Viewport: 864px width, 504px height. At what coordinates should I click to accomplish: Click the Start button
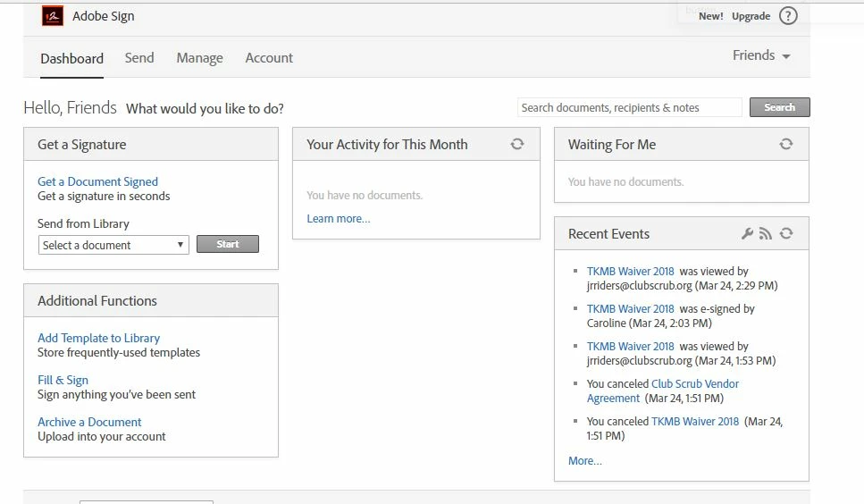click(228, 244)
